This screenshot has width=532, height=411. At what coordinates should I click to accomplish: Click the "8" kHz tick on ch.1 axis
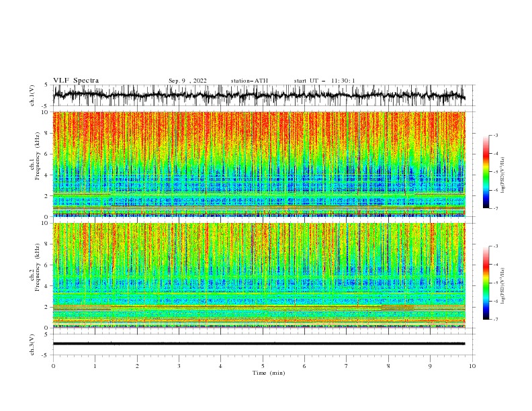pos(47,133)
